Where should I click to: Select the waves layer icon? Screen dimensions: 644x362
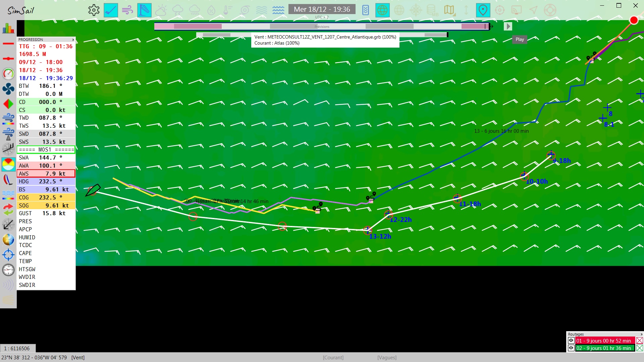[278, 10]
